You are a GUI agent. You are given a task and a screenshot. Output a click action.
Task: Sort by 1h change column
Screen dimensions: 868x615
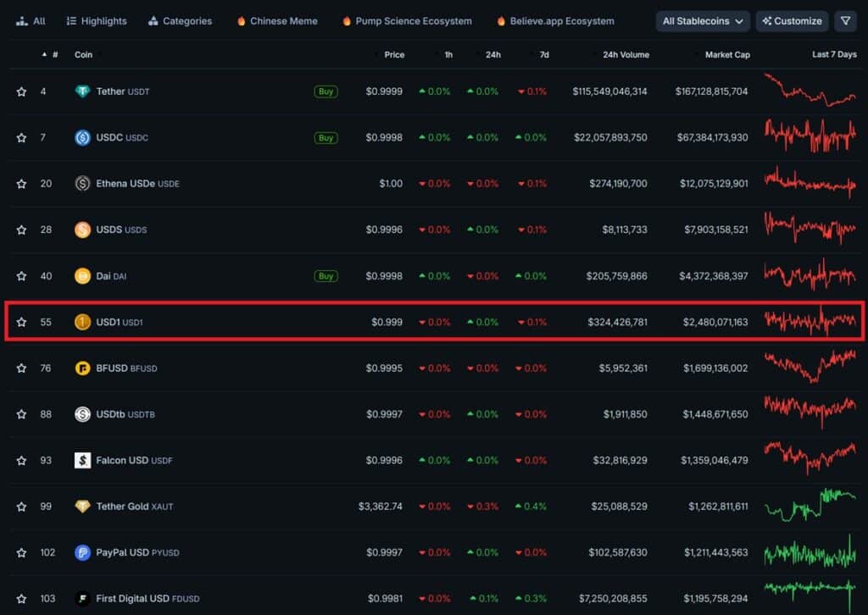448,55
